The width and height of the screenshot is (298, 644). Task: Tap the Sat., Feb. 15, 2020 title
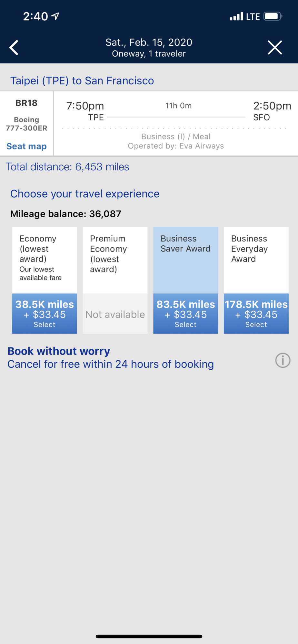149,42
